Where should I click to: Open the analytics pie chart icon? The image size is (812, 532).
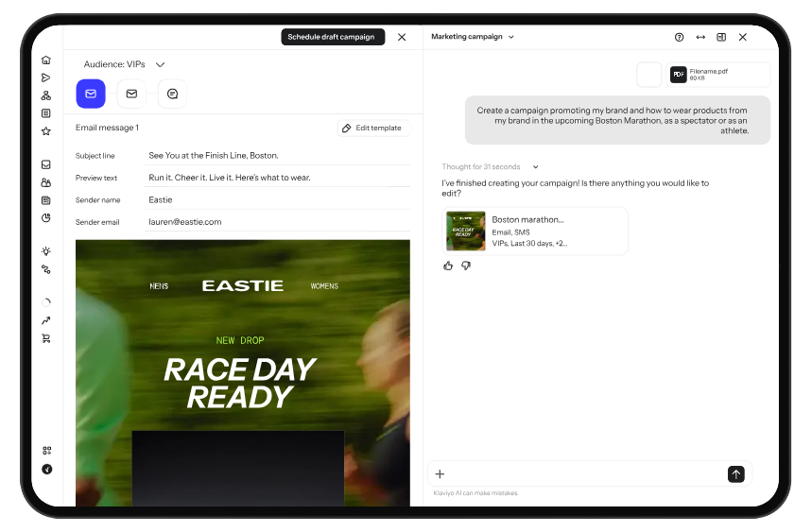pos(46,218)
